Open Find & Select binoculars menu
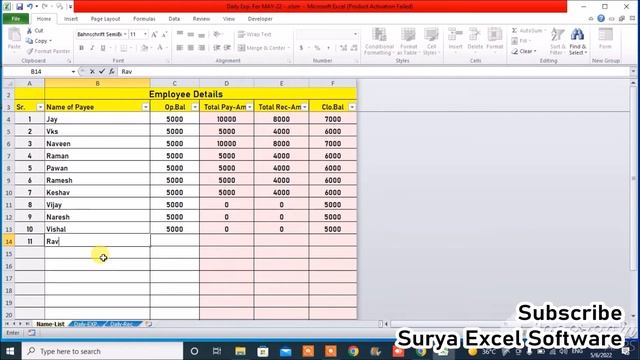This screenshot has width=640, height=360. coord(578,41)
